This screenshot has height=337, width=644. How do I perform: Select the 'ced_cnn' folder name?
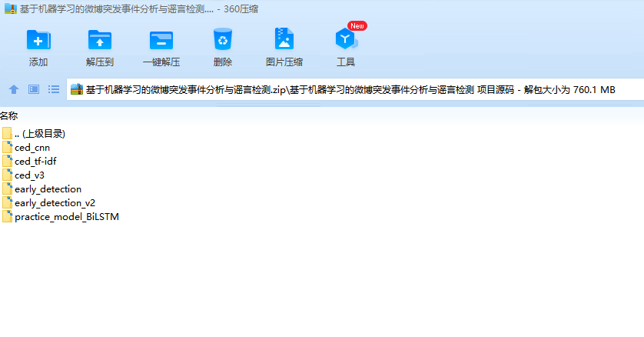(32, 148)
